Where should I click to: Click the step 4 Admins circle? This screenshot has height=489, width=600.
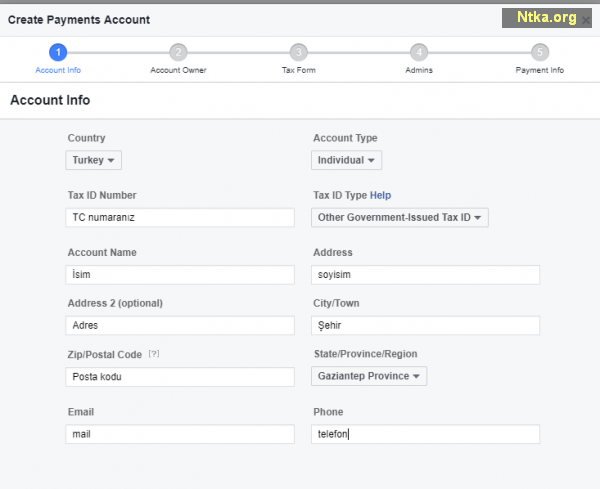point(419,53)
